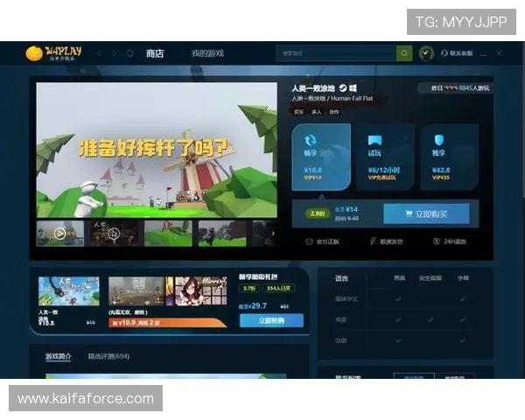Image resolution: width=525 pixels, height=420 pixels.
Task: Click the 立即抢购 bundle buy button
Action: [271, 320]
